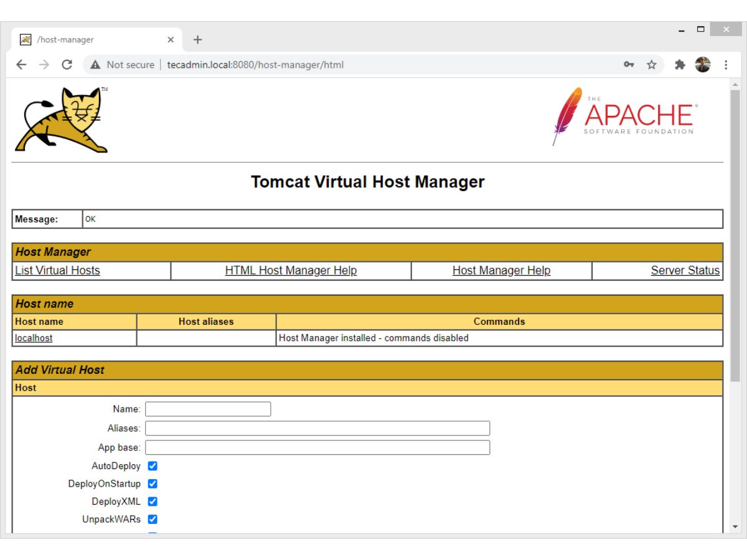Click into the Aliases text field
Viewport: 747px width, 560px height.
317,428
